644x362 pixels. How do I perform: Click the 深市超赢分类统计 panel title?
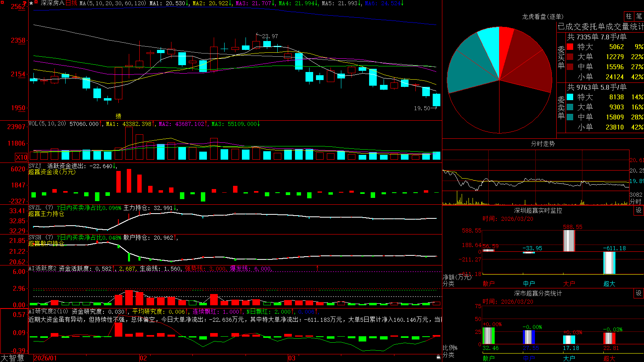pos(538,293)
